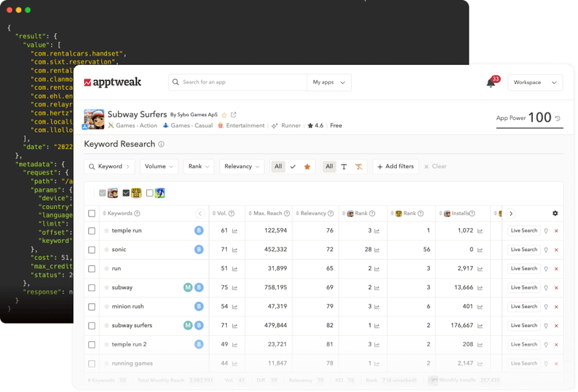This screenshot has height=392, width=578.
Task: Run Live Search for subway surfers
Action: coord(524,325)
